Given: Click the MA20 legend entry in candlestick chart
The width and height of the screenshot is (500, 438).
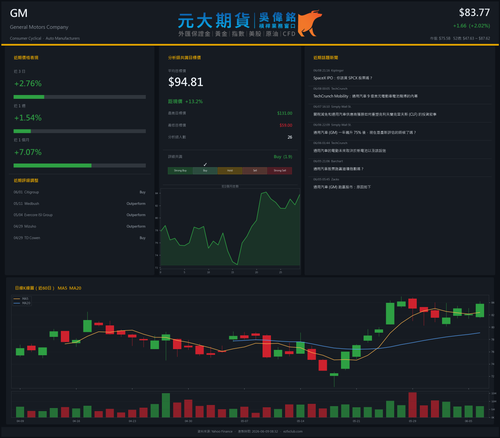Looking at the screenshot, I should [x=22, y=303].
